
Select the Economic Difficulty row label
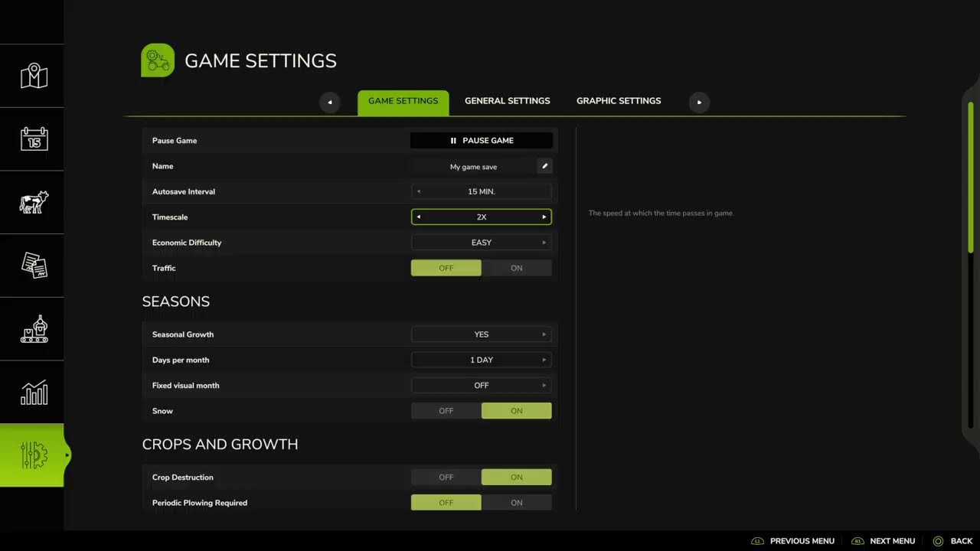(x=187, y=243)
